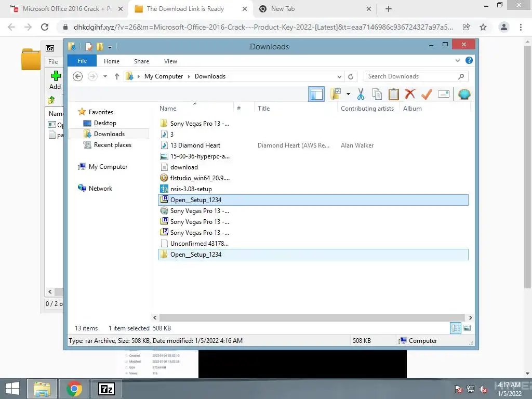This screenshot has width=532, height=399.
Task: Open address bar history dropdown
Action: 339,76
